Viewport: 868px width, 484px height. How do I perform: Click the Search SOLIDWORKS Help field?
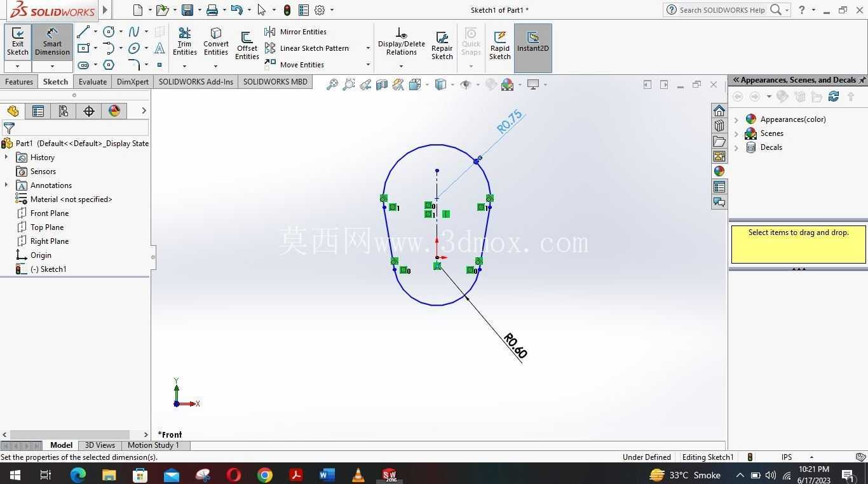722,10
